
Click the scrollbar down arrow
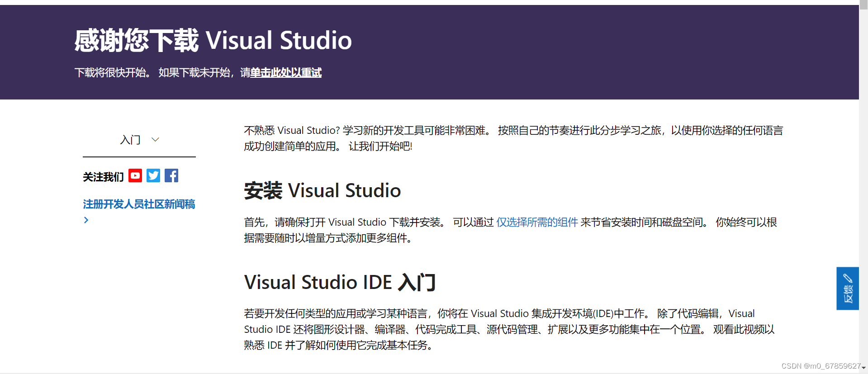pyautogui.click(x=863, y=368)
